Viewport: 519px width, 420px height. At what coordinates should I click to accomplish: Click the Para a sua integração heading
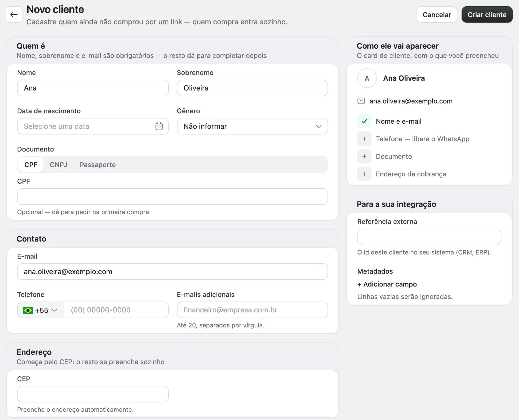396,204
